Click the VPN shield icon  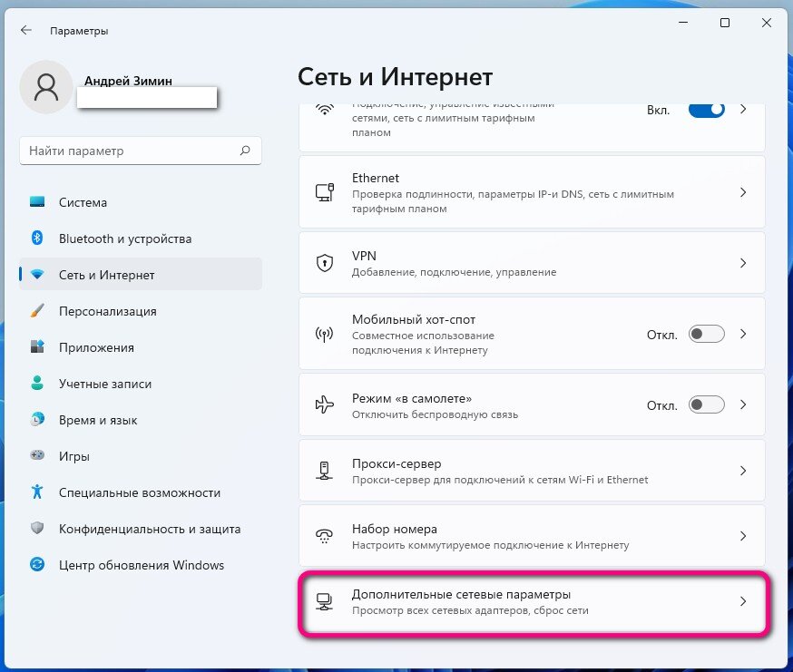pos(325,263)
